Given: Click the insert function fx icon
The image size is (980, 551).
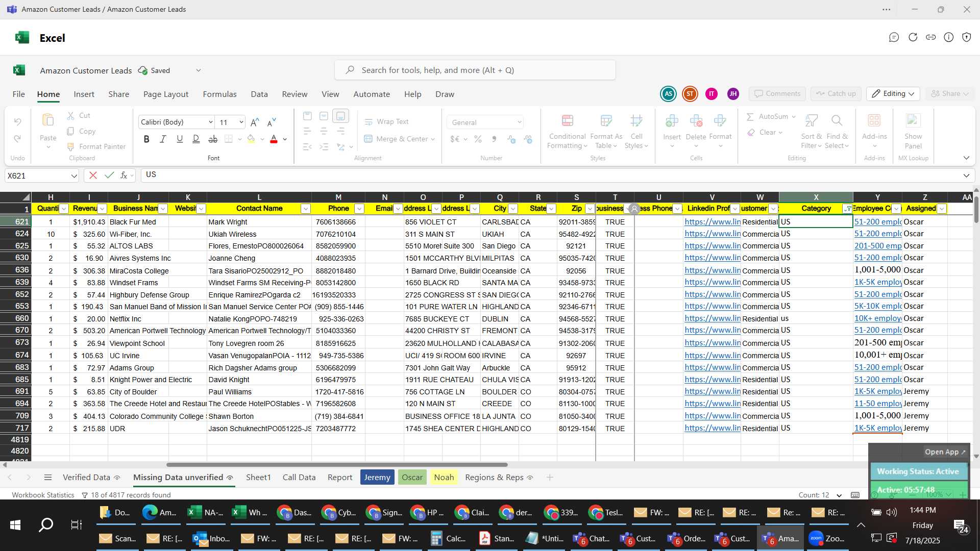Looking at the screenshot, I should click(x=124, y=176).
